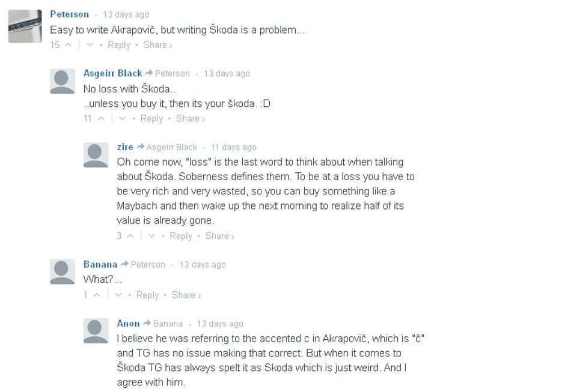Upvote Asgeirr Black's Škoda reply
This screenshot has height=392, width=565.
tap(101, 119)
